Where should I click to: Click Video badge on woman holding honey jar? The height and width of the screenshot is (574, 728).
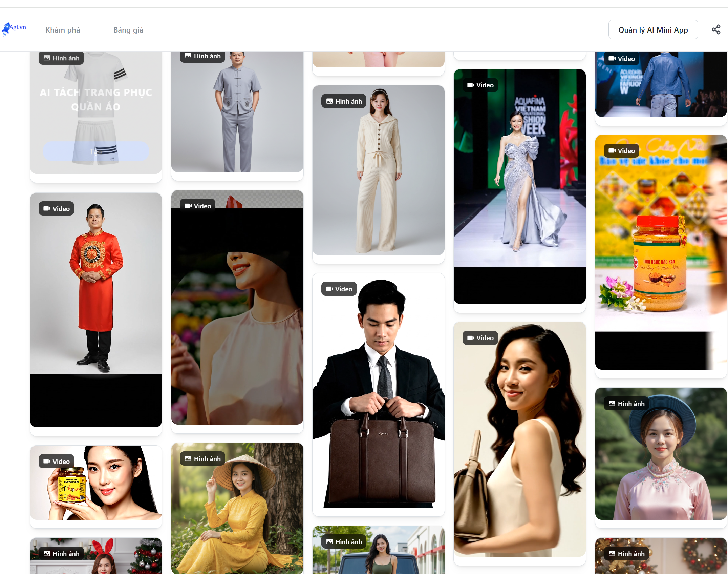coord(57,462)
